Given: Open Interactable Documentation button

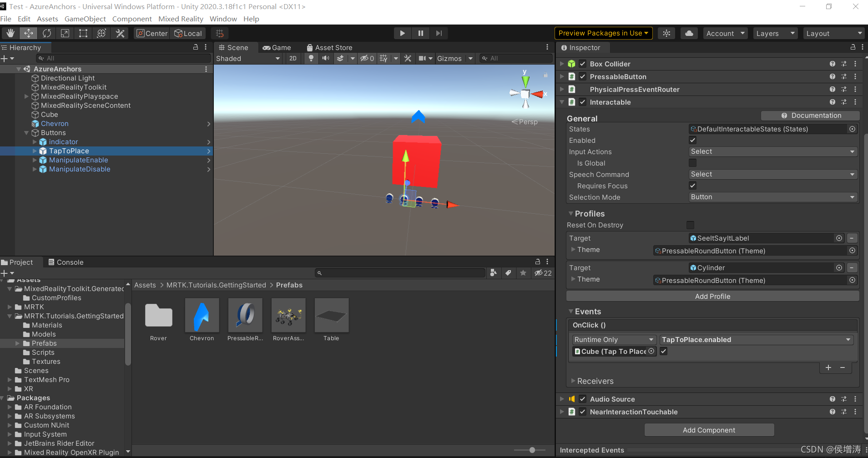Looking at the screenshot, I should pyautogui.click(x=810, y=116).
